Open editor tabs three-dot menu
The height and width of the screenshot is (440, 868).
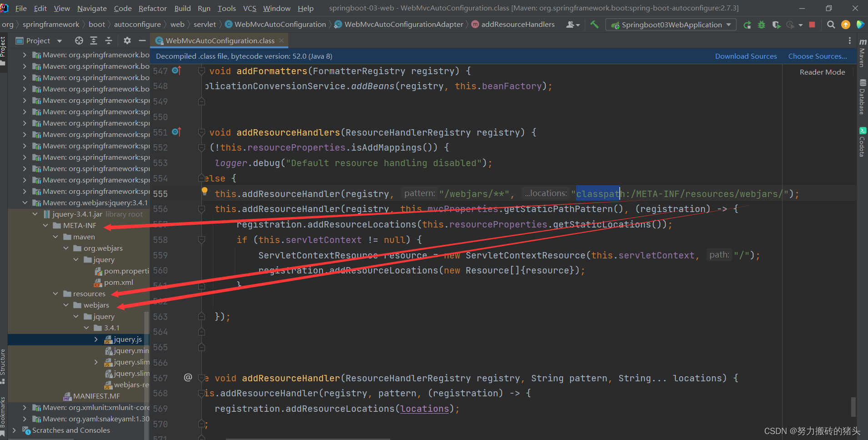tap(849, 40)
